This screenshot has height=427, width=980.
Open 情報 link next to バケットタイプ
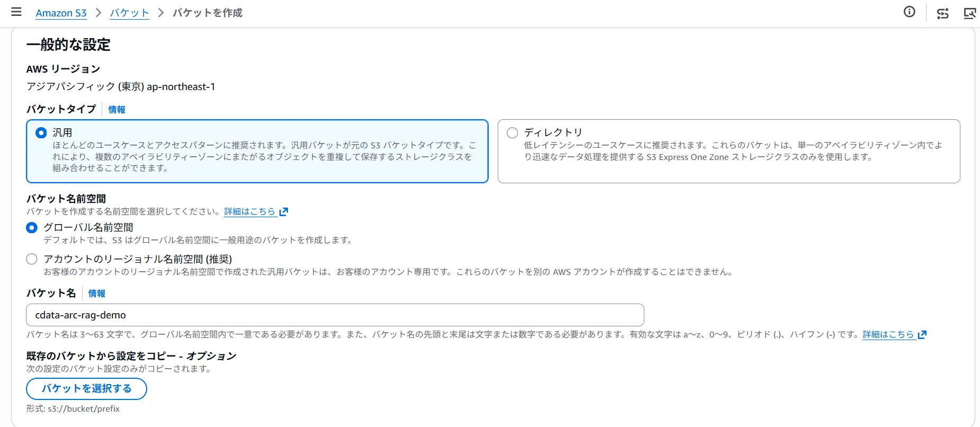point(117,110)
